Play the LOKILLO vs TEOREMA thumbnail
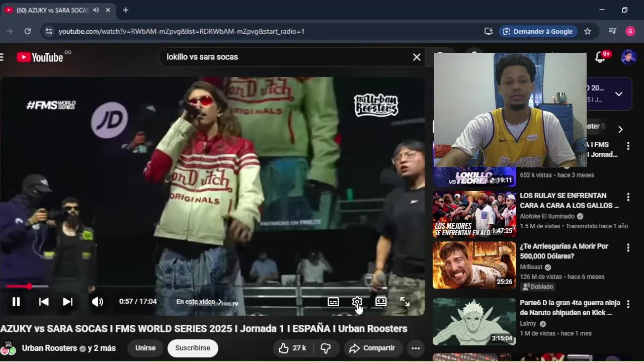644x362 pixels. coord(474,177)
